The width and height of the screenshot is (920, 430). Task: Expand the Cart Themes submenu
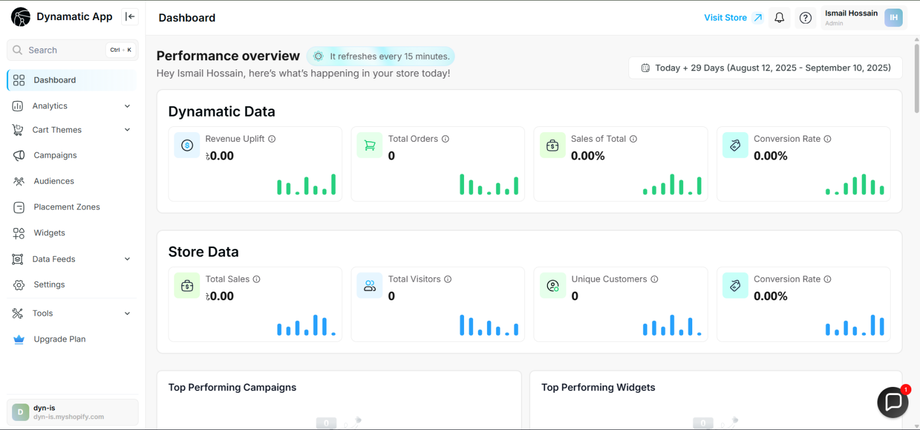[127, 130]
